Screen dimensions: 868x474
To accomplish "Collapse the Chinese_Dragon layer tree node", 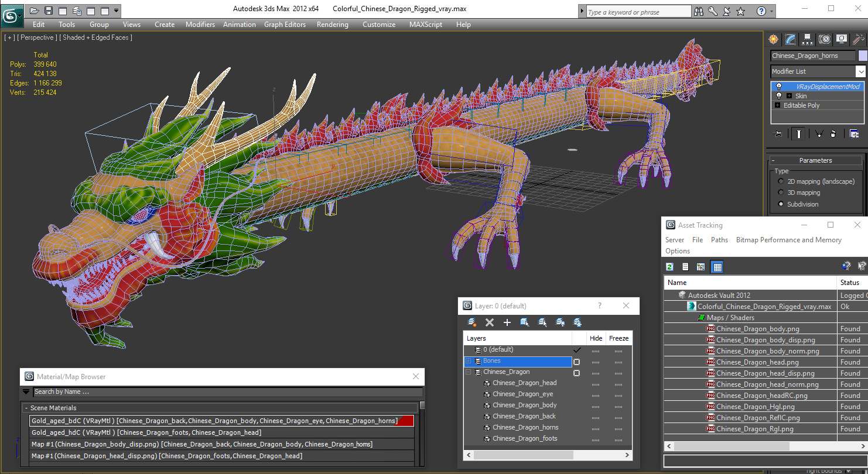I will [469, 372].
